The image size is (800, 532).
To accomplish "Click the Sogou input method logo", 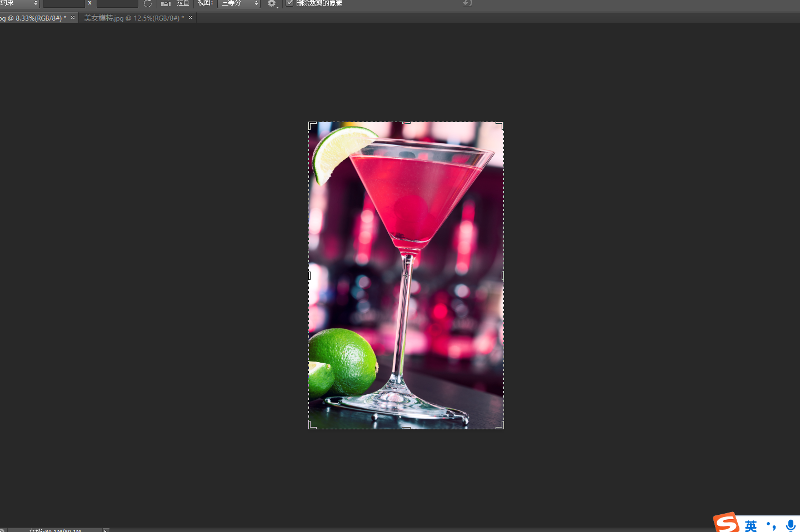I will coord(726,523).
